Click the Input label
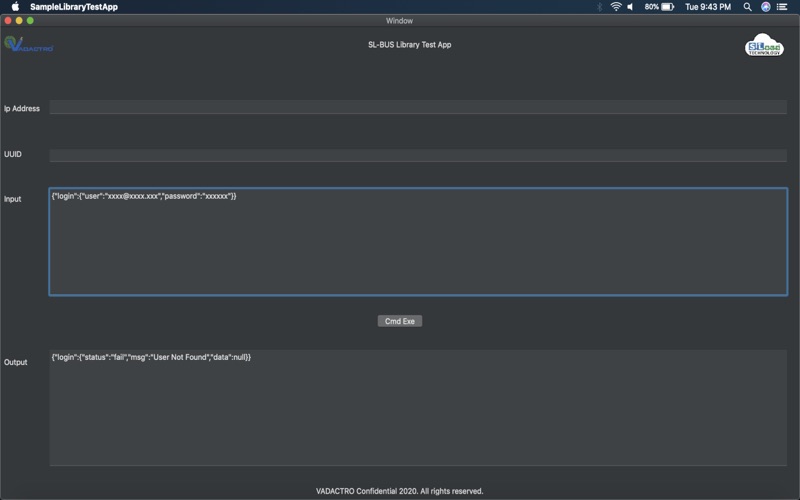 13,199
